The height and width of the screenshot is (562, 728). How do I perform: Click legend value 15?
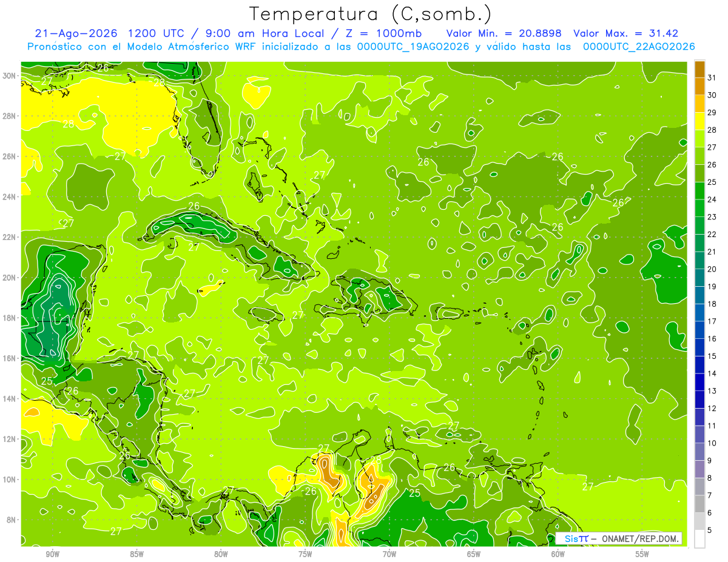[712, 356]
